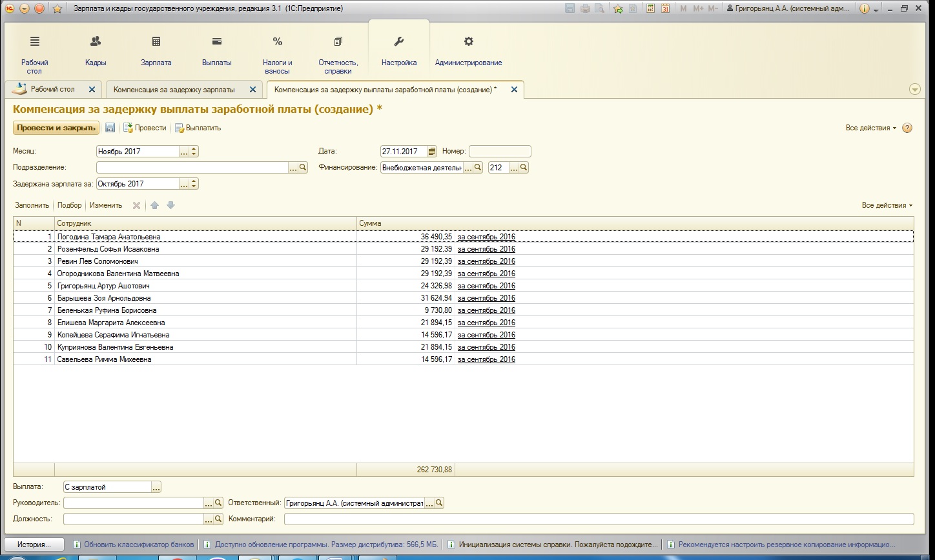This screenshot has width=935, height=560.
Task: Open the calendar picker for Дата field
Action: pos(432,152)
